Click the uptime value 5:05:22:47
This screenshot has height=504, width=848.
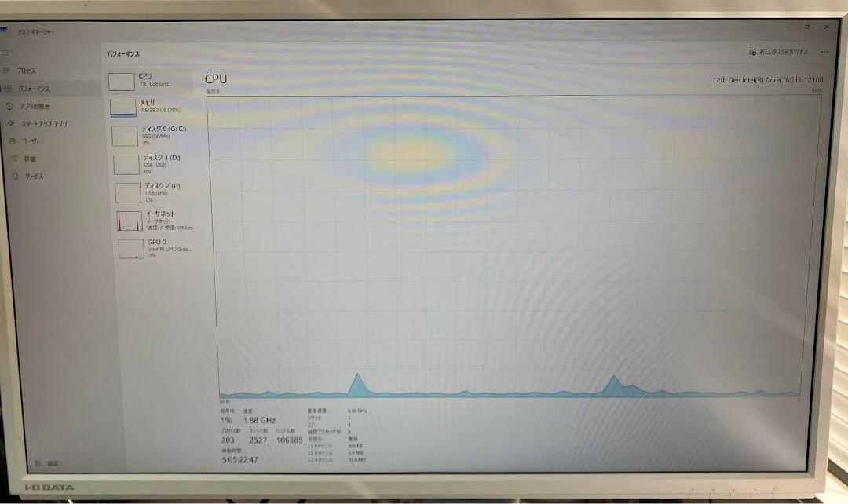tap(239, 460)
